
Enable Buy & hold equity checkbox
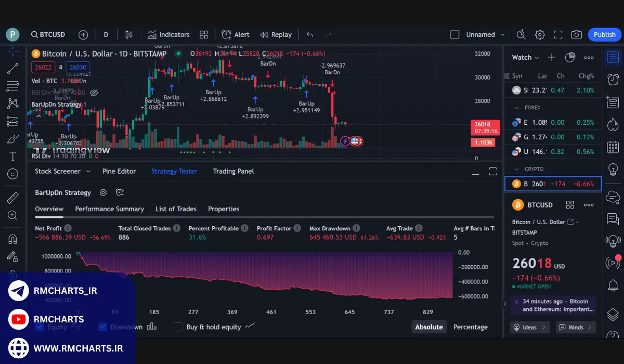[x=178, y=327]
